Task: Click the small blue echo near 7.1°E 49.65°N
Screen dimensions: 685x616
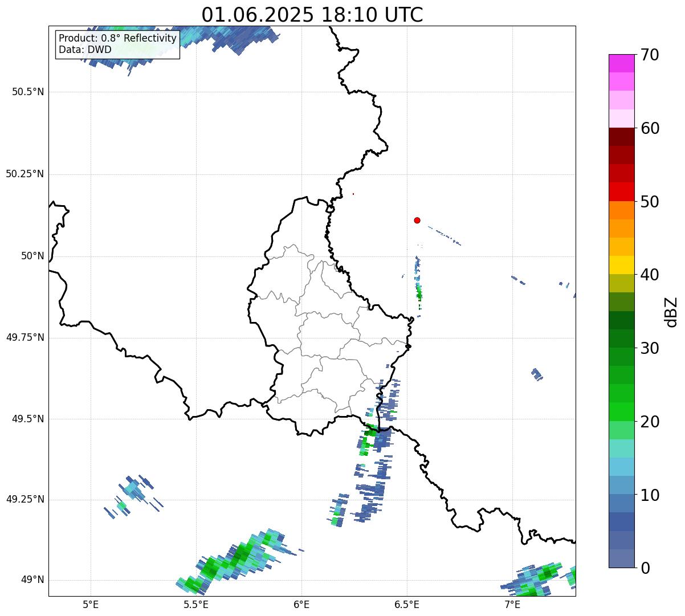Action: click(x=537, y=374)
